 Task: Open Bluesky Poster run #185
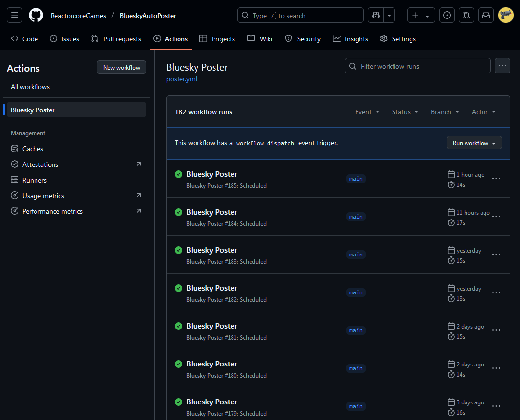click(x=212, y=174)
